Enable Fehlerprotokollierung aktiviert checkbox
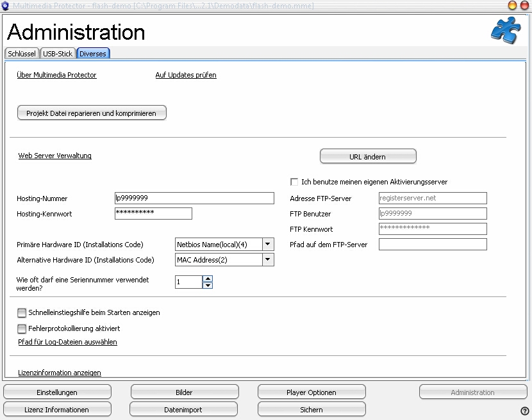Screen dimensions: 532x420 click(22, 328)
